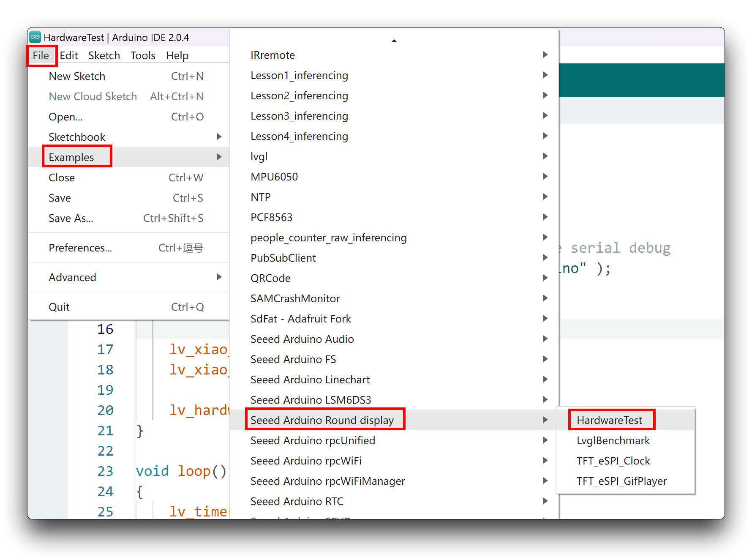Click the void loop() code line
The height and width of the screenshot is (560, 752).
182,471
